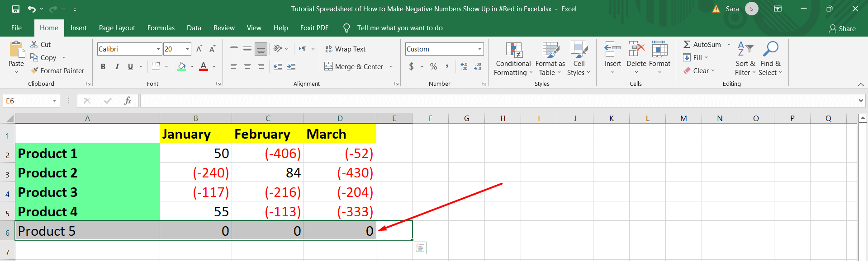
Task: Decrease indent in Alignment group
Action: coord(278,66)
